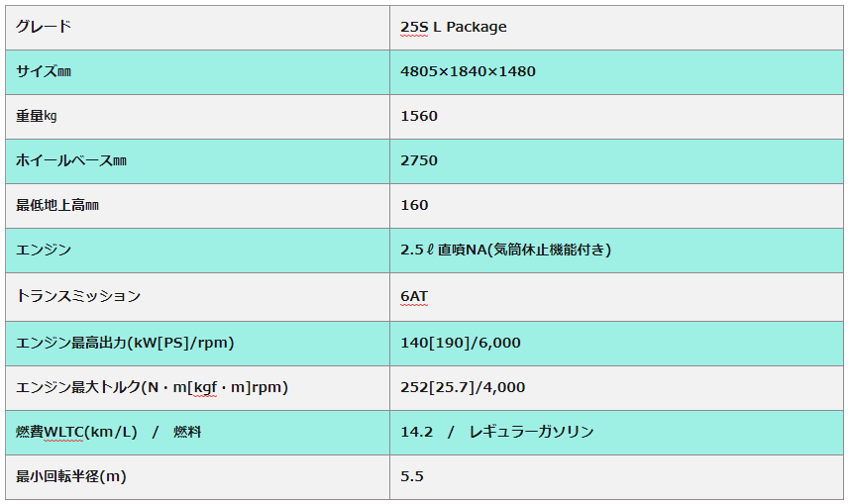
Task: Select the 6AT transmission value
Action: (x=414, y=295)
